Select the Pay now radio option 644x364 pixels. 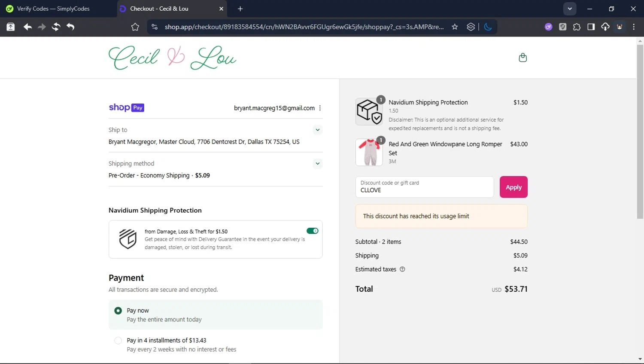click(118, 311)
